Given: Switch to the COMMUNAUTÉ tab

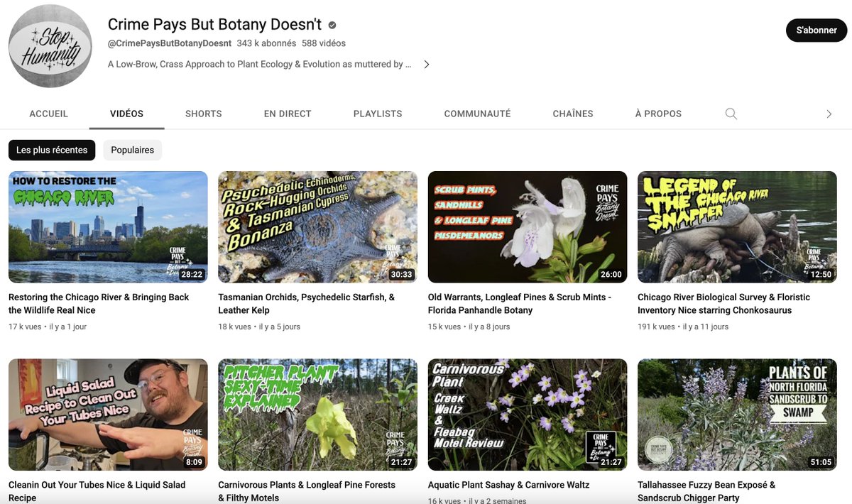Looking at the screenshot, I should (477, 114).
